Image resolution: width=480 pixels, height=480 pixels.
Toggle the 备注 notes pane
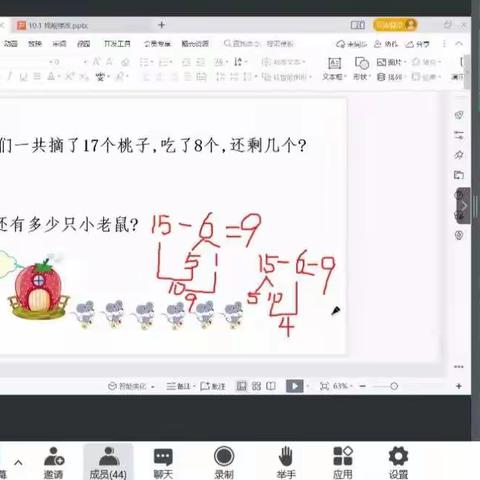[178, 386]
